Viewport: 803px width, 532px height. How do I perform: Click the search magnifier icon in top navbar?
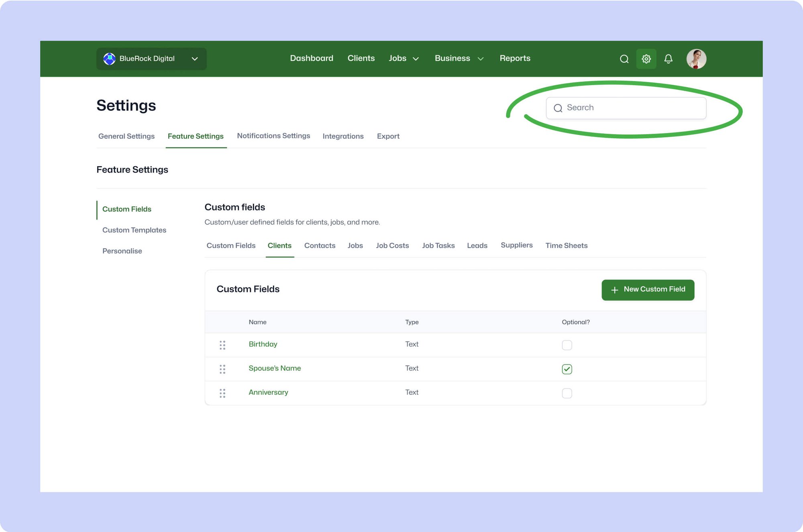coord(624,59)
